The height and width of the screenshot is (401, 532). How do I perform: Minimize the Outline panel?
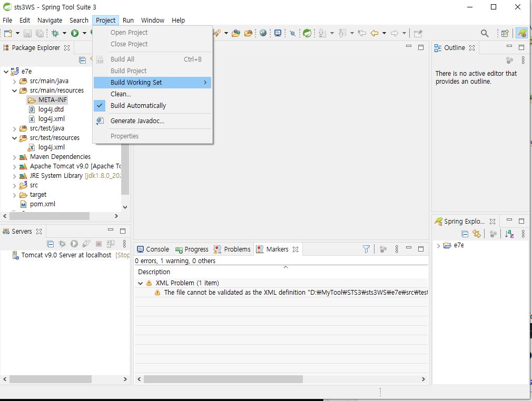tap(509, 46)
